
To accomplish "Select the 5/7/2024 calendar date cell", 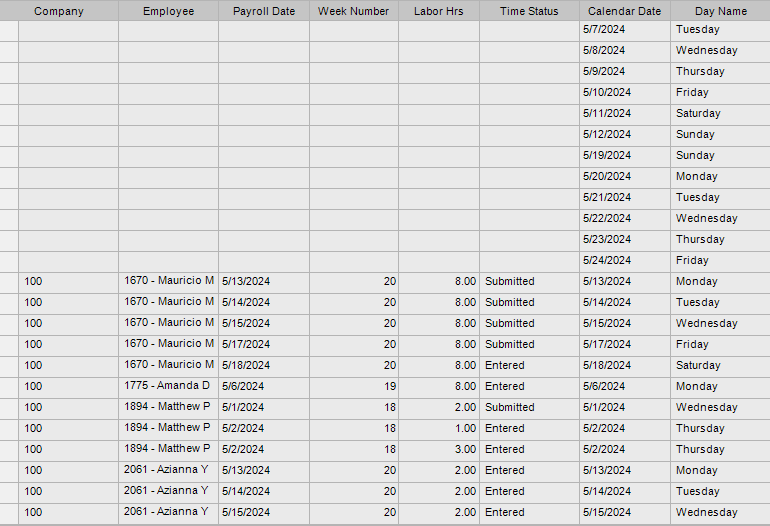I will [x=625, y=29].
